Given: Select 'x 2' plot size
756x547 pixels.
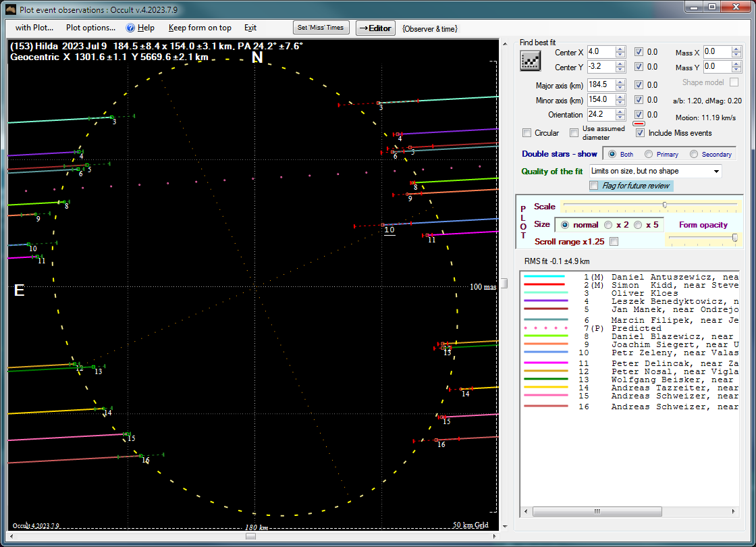Looking at the screenshot, I should point(608,226).
